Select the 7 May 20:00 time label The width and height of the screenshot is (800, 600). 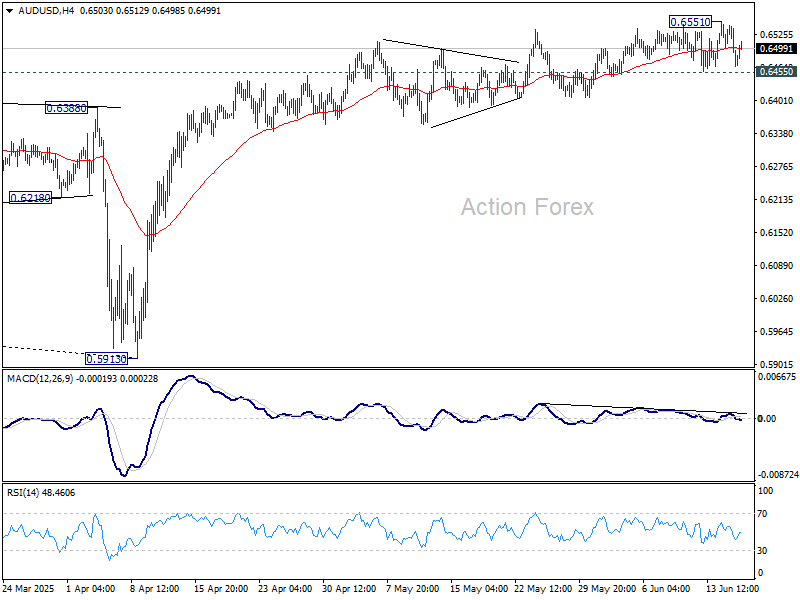413,589
